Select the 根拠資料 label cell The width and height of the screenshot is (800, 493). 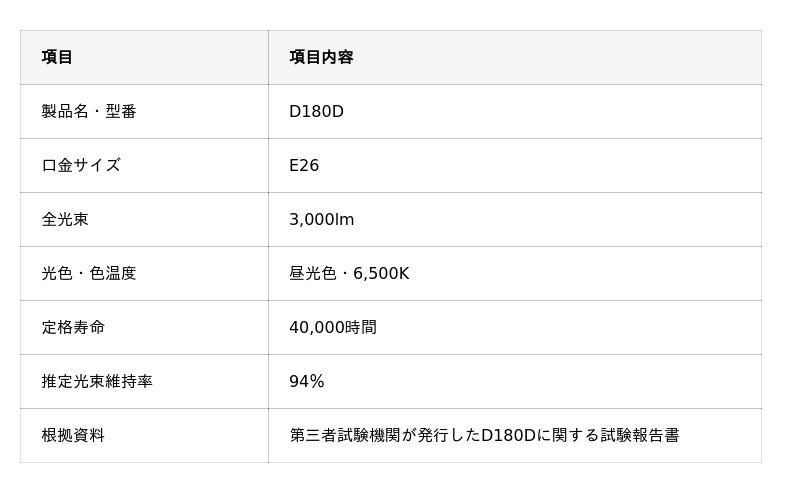click(144, 435)
